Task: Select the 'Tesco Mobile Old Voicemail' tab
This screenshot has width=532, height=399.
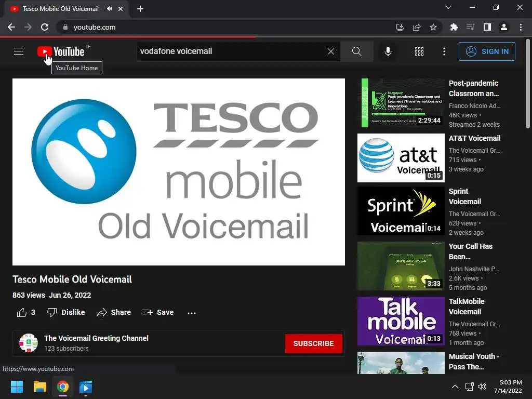Action: coord(60,9)
